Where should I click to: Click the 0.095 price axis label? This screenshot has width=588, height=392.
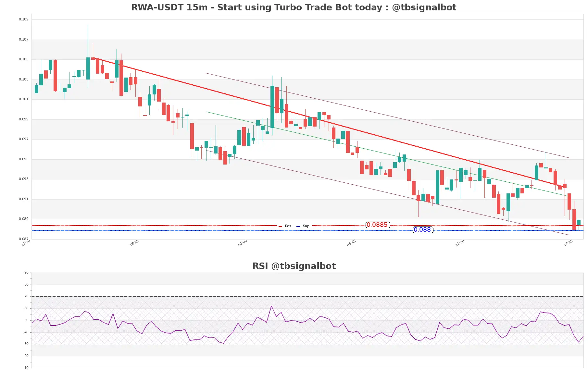pos(24,159)
